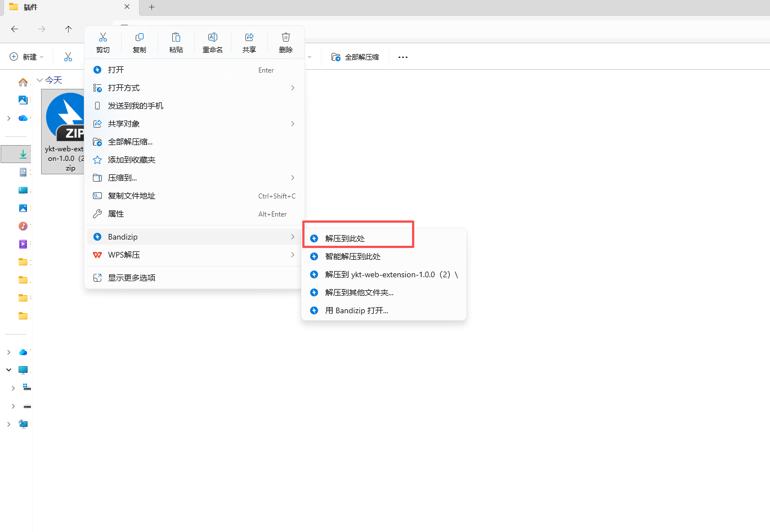Go back with the back arrow
The width and height of the screenshot is (770, 532).
pyautogui.click(x=15, y=29)
